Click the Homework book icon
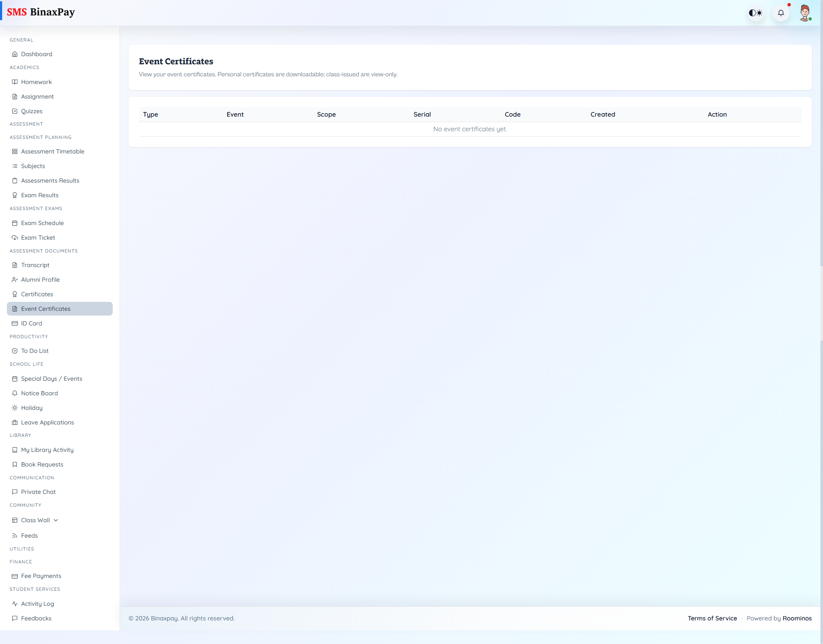Image resolution: width=823 pixels, height=644 pixels. [15, 82]
